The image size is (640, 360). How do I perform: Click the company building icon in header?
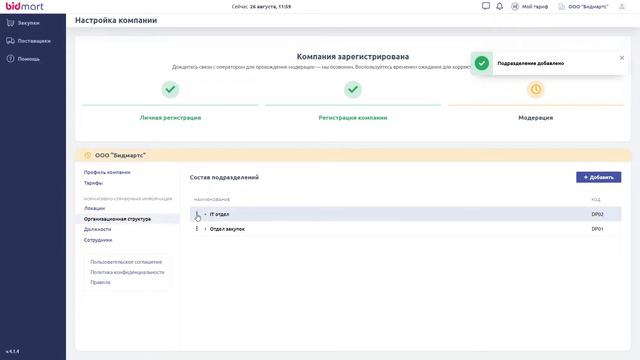pyautogui.click(x=562, y=7)
